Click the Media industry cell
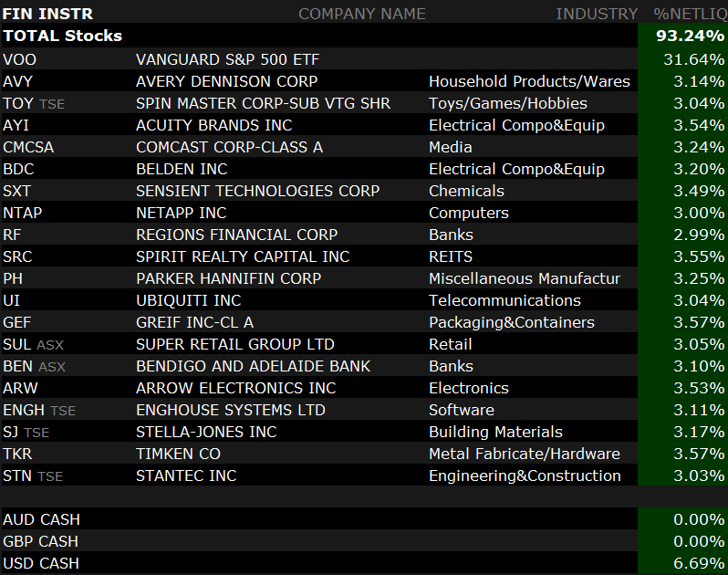 pos(451,147)
